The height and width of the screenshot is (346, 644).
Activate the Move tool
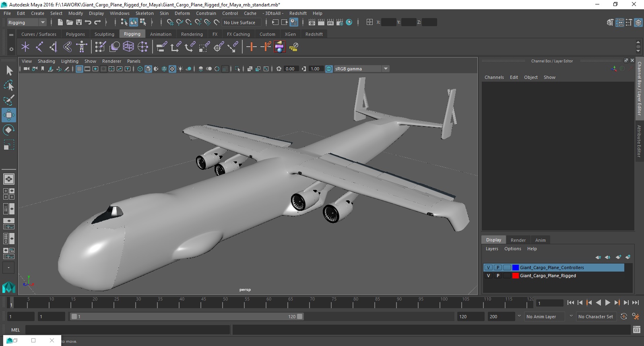[9, 115]
